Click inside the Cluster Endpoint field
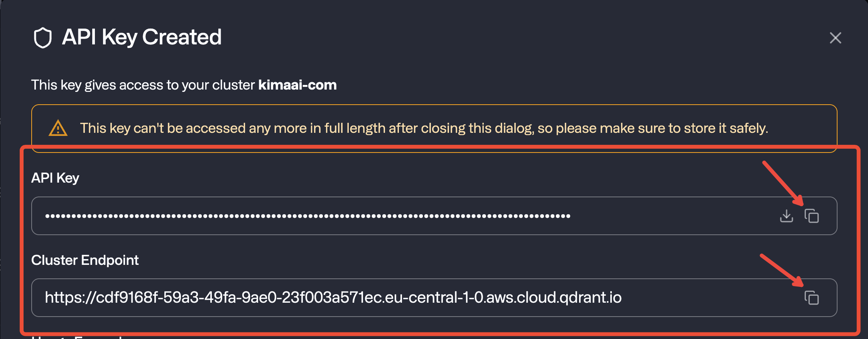This screenshot has width=868, height=339. tap(309, 297)
